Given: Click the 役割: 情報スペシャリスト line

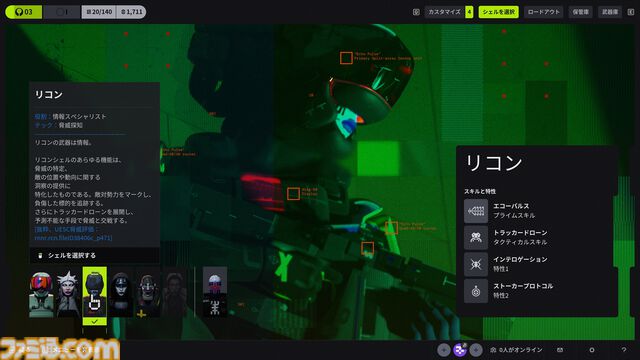Looking at the screenshot, I should tap(70, 116).
